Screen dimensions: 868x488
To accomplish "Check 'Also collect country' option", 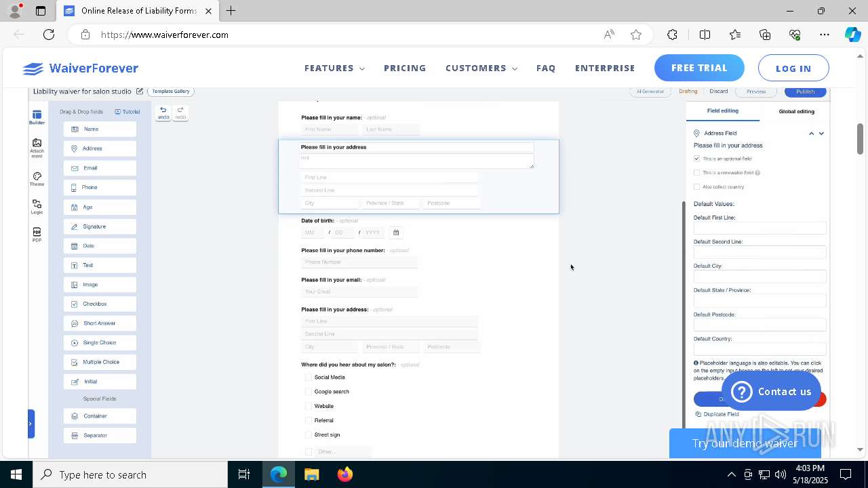I will pyautogui.click(x=696, y=187).
